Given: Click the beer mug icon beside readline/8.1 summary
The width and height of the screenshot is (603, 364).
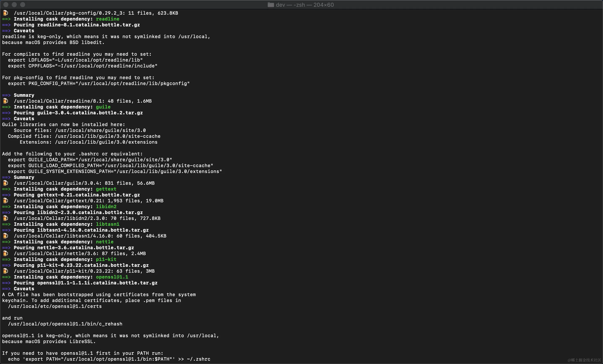Looking at the screenshot, I should 5,101.
